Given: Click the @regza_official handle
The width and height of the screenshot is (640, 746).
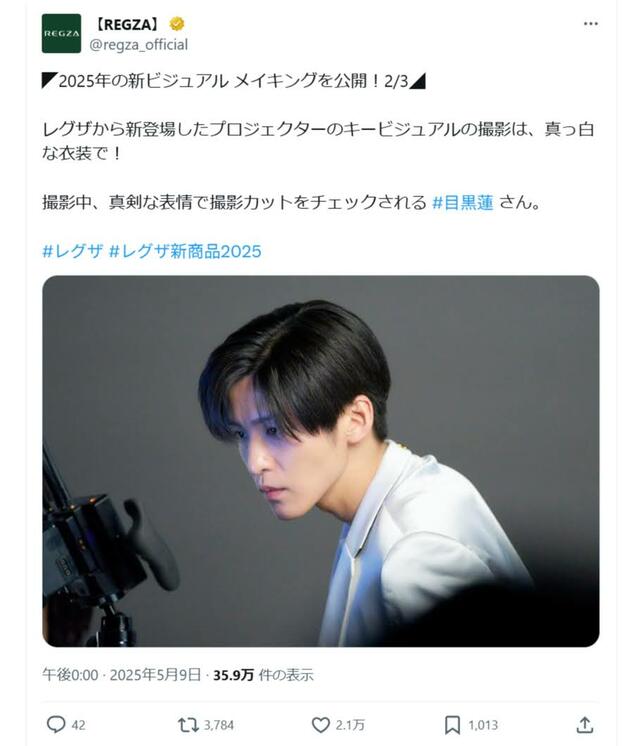Looking at the screenshot, I should pyautogui.click(x=138, y=45).
